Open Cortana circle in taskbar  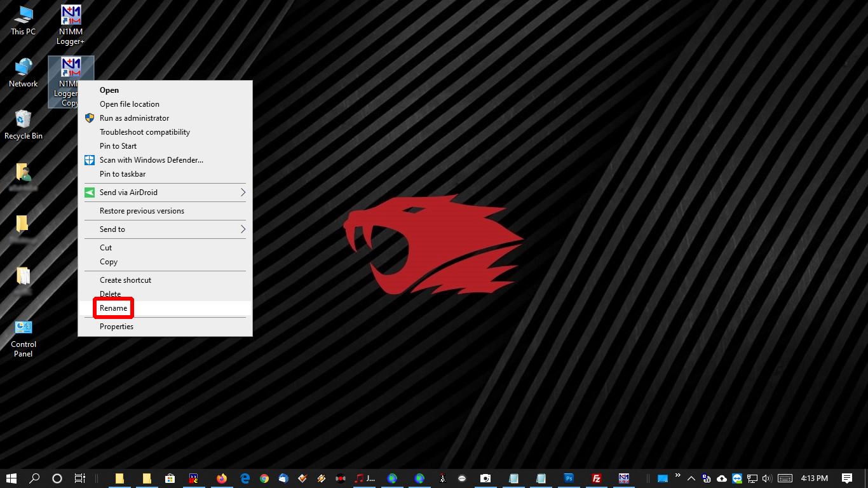point(57,478)
